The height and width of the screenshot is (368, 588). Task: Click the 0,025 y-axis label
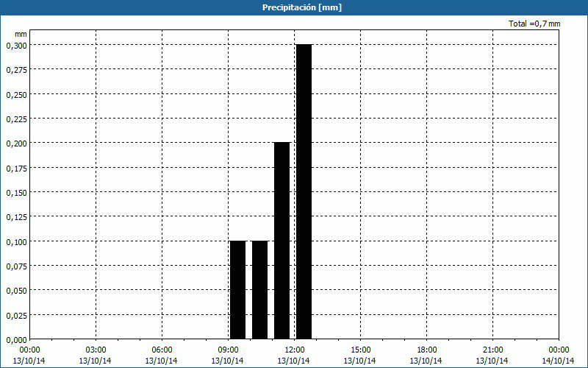(x=16, y=316)
